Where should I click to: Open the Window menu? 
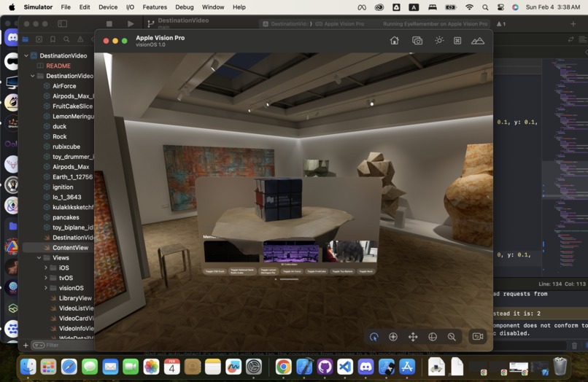coord(213,7)
